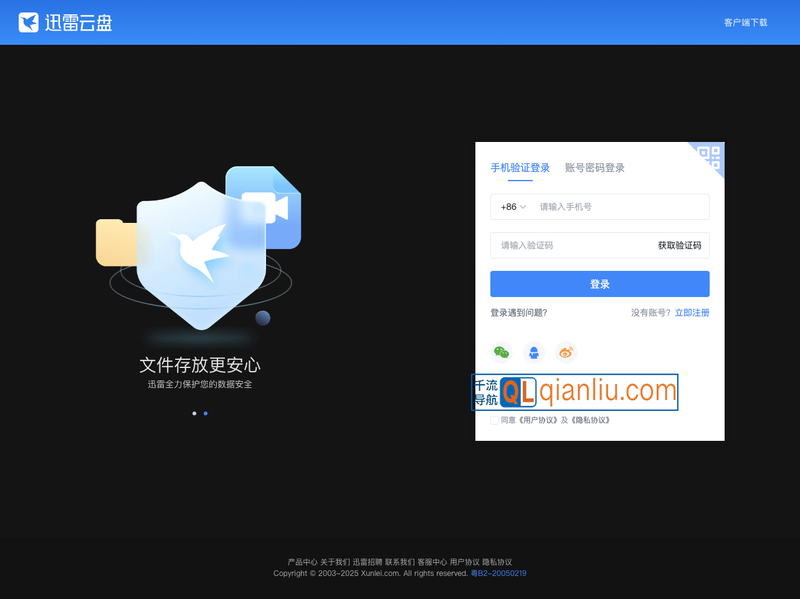Screen dimensions: 800x599
Task: Expand the phone region code selector
Action: [x=513, y=207]
